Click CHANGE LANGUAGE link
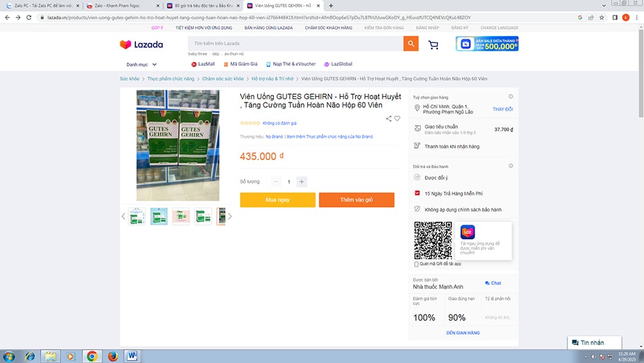Image resolution: width=644 pixels, height=363 pixels. 500,28
